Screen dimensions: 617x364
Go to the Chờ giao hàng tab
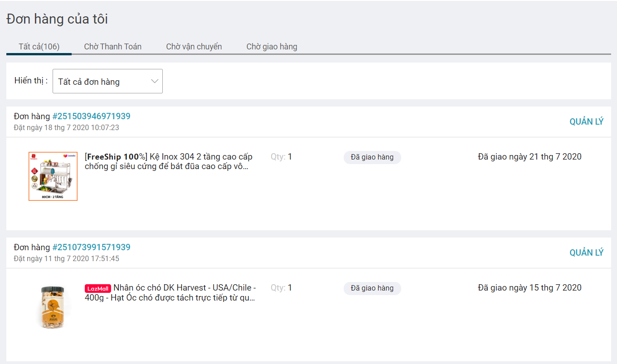tap(272, 47)
